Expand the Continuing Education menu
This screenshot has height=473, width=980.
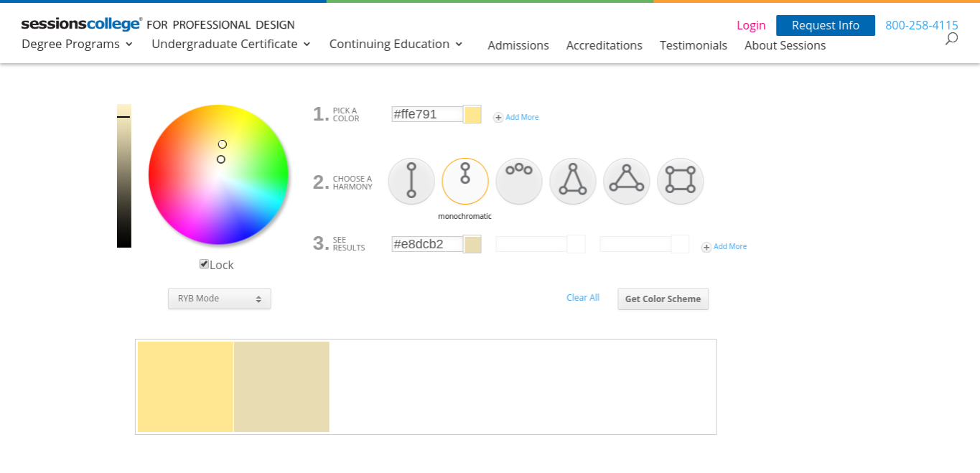[x=396, y=45]
